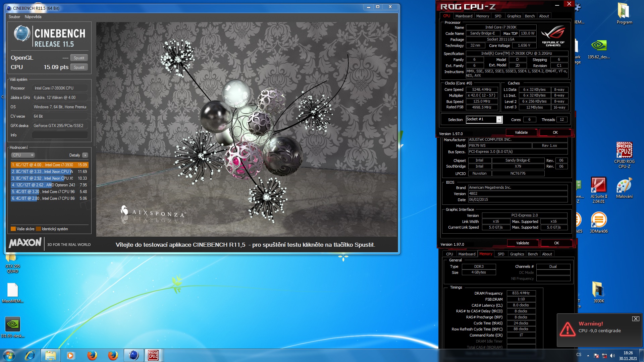644x362 pixels.
Task: Launch CPUID ROG CPU-Z desktop shortcut
Action: (x=624, y=155)
